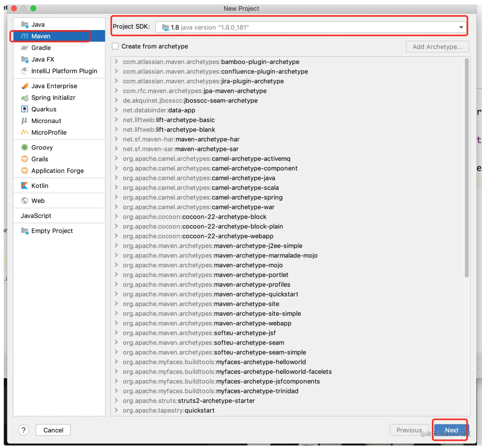Choose Spring Initializr project type
This screenshot has width=482, height=448.
tap(59, 98)
